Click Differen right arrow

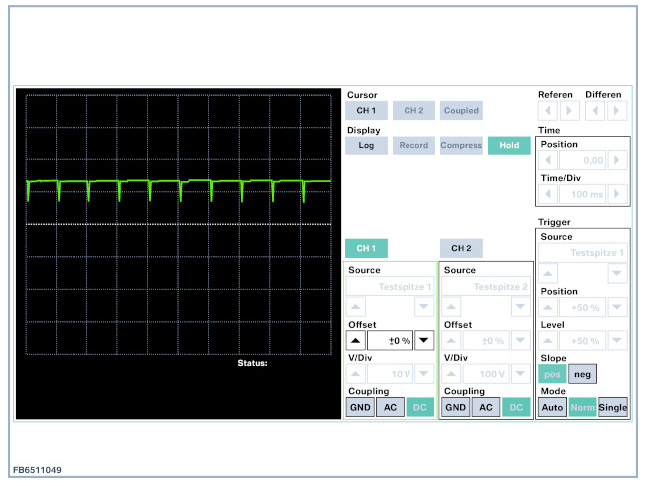coord(617,111)
